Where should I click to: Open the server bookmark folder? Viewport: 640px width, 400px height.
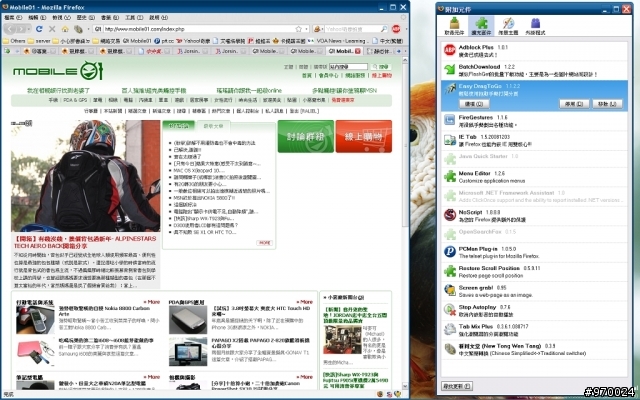pyautogui.click(x=39, y=41)
